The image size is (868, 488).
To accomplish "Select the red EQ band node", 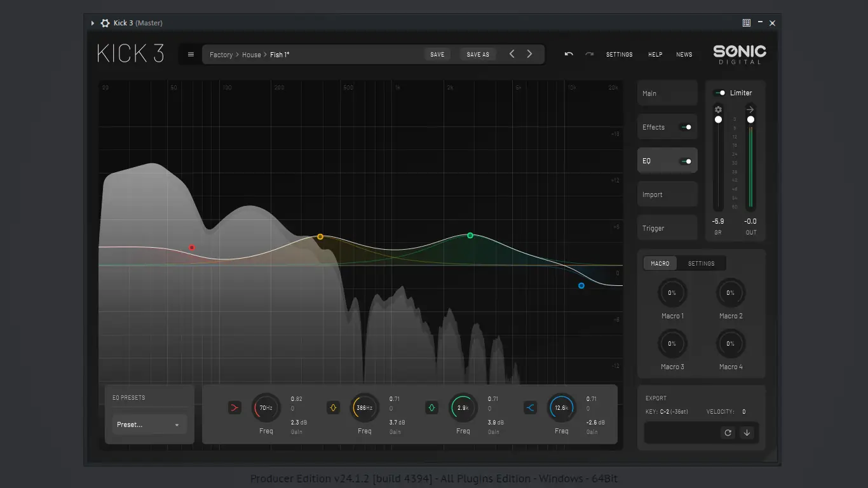I will click(192, 248).
